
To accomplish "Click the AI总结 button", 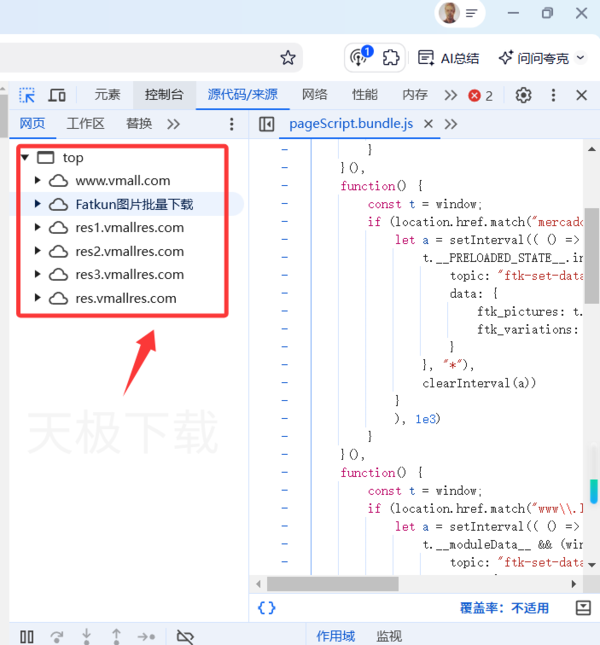I will point(449,58).
